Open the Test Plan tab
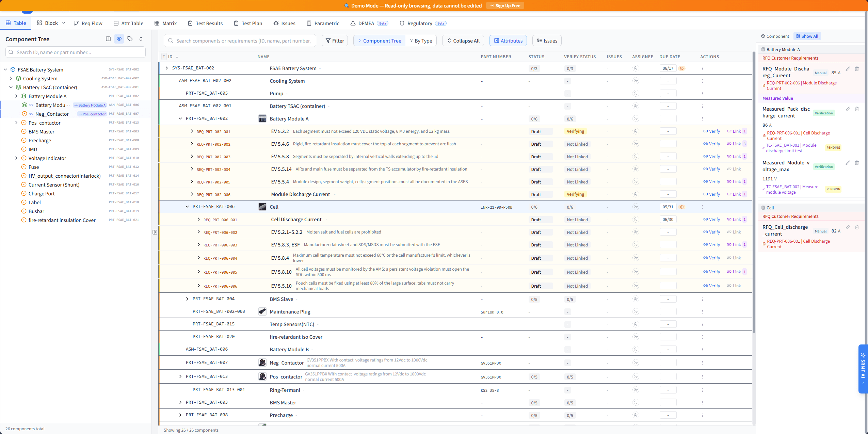 [248, 23]
